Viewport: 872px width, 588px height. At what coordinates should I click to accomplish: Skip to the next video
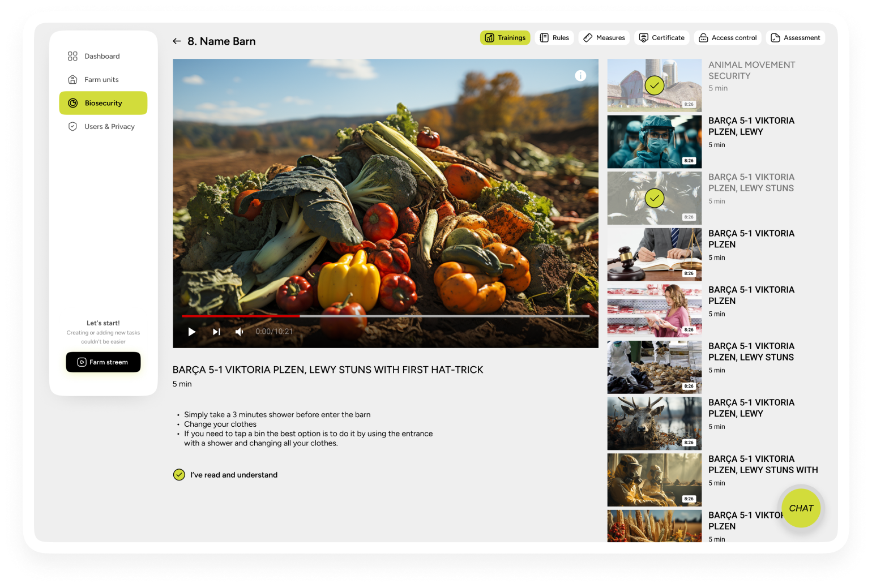coord(216,332)
